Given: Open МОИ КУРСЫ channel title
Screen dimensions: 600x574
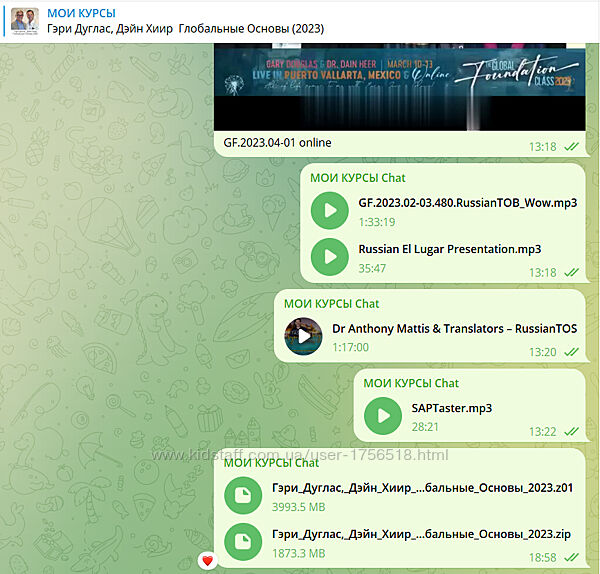Looking at the screenshot, I should [x=81, y=13].
